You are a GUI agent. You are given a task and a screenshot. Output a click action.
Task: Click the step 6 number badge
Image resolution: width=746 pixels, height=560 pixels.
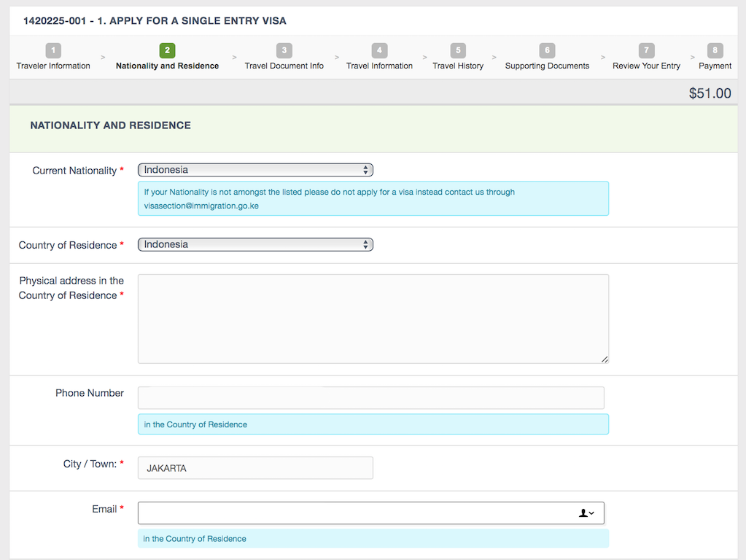coord(547,50)
